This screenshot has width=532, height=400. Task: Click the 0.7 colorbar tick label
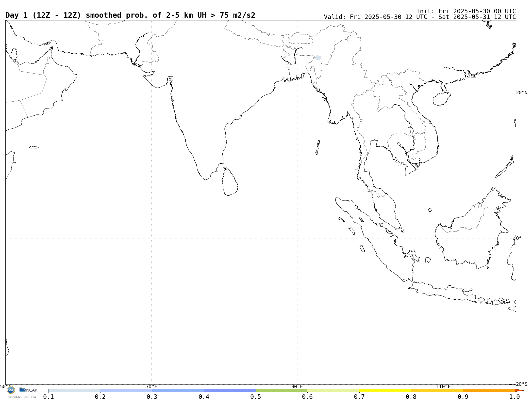click(x=359, y=397)
